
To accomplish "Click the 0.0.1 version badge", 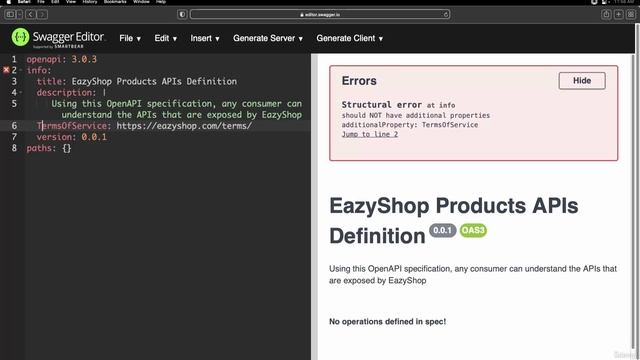I will point(442,231).
